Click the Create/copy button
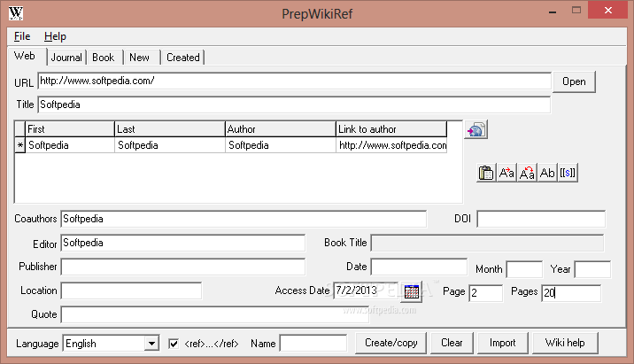The image size is (634, 364). tap(391, 343)
